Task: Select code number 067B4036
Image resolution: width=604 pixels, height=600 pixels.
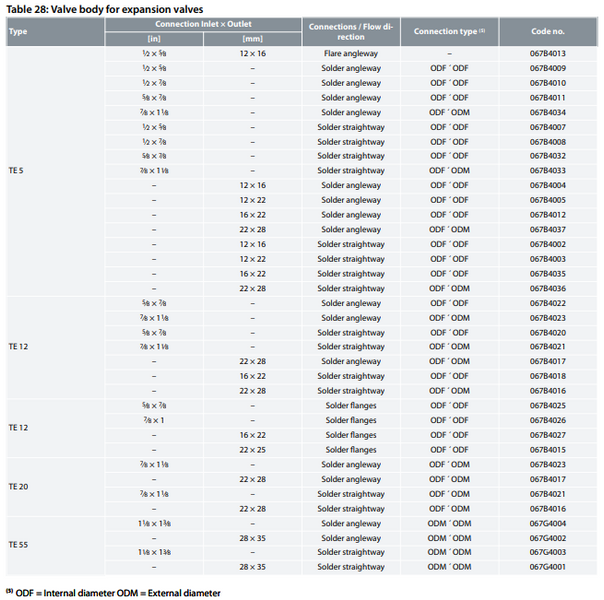Action: tap(548, 288)
